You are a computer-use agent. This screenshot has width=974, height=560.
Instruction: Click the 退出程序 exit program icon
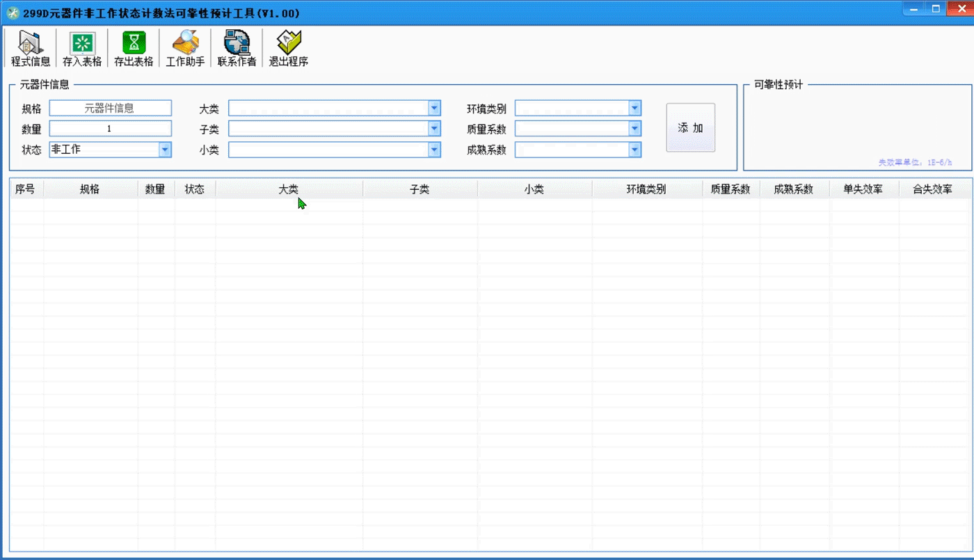pos(288,48)
